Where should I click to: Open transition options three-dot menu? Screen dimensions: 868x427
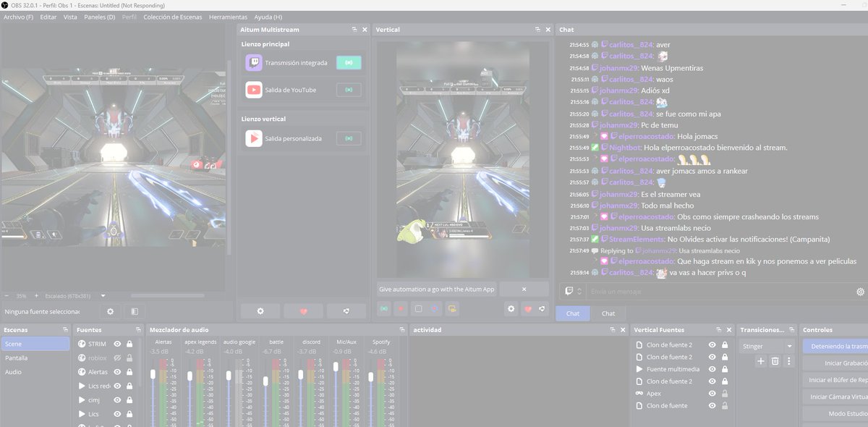(x=788, y=361)
